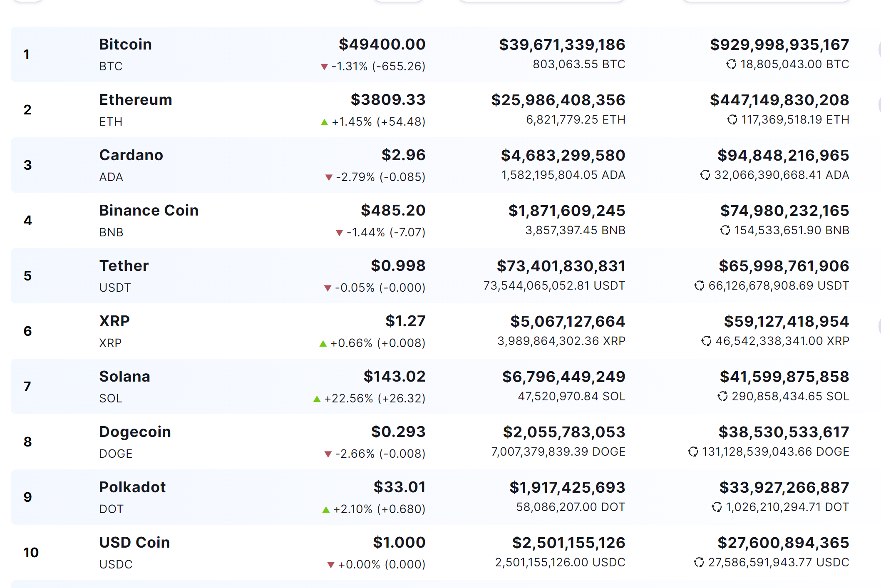The height and width of the screenshot is (588, 881).
Task: Click the supply icon beside 46,542,338,341.00 XRP
Action: (706, 341)
